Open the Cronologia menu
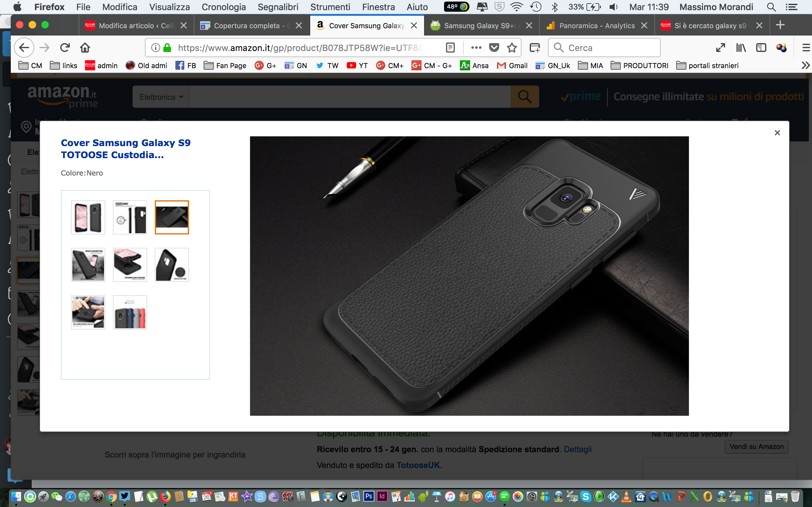Screen dimensions: 812x507 pyautogui.click(x=224, y=7)
